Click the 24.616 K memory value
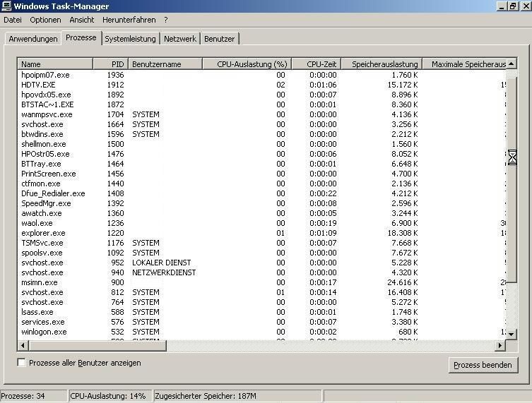The image size is (532, 403). (x=403, y=282)
